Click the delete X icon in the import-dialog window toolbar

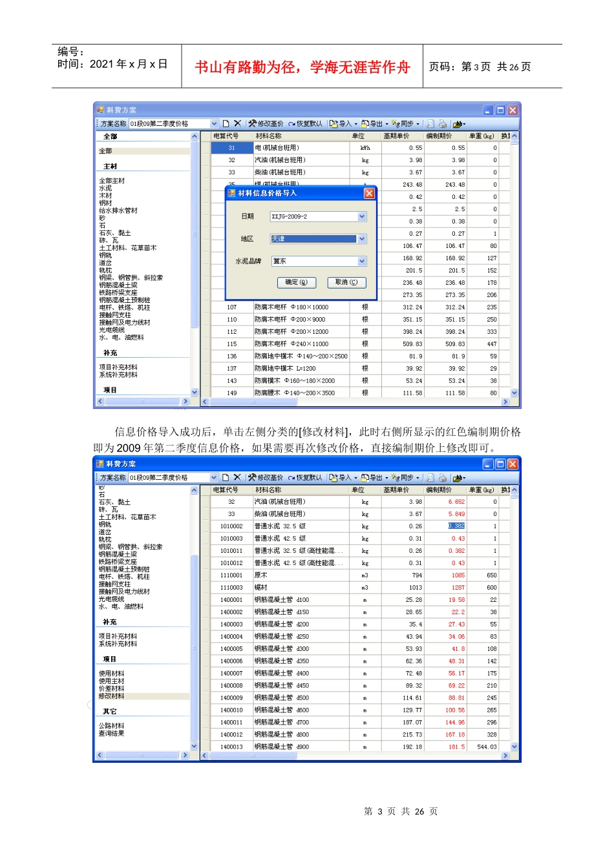(237, 123)
